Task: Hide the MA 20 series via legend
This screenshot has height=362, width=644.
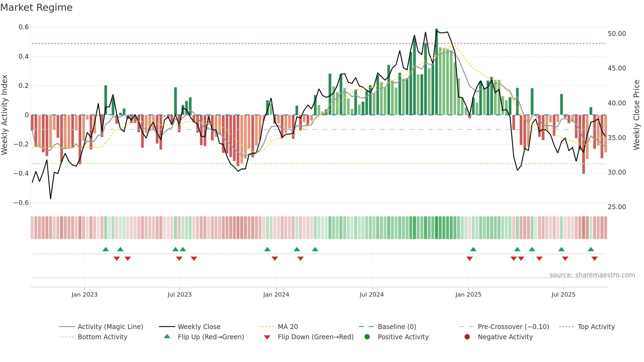Action: click(278, 327)
